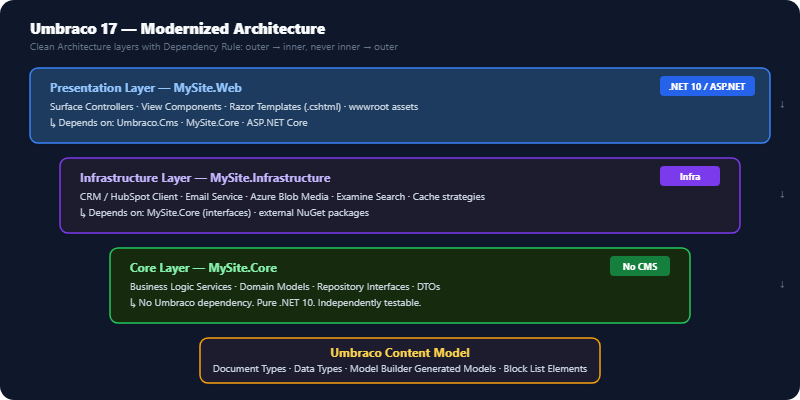Click the Umbraco 17 — Modernized Architecture title

[x=178, y=29]
